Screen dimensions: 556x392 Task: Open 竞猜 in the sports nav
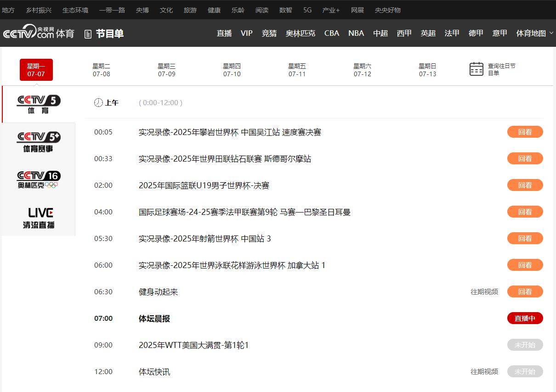click(x=269, y=33)
